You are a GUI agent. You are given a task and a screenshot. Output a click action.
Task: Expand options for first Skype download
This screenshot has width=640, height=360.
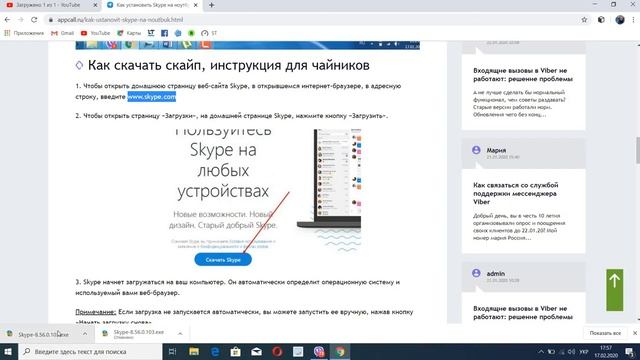[84, 334]
